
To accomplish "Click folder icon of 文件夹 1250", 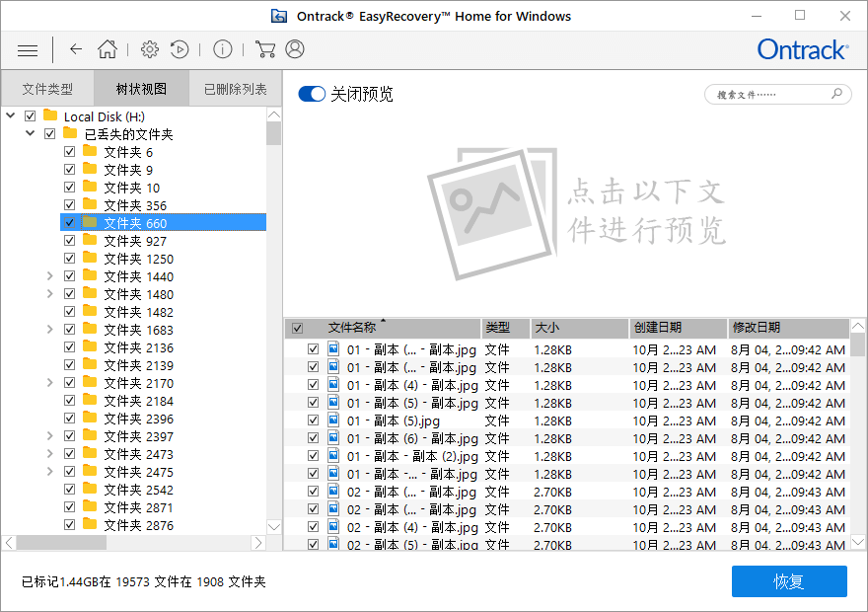I will point(90,258).
